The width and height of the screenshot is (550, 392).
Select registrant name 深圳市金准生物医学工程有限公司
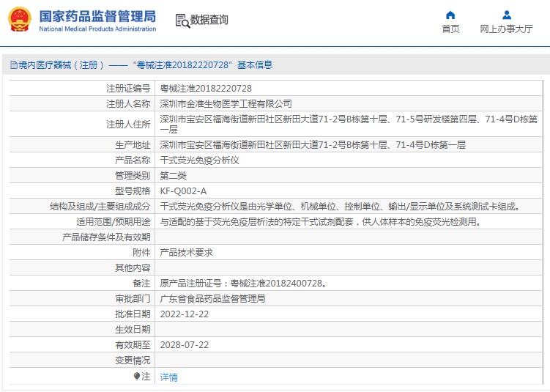[226, 104]
